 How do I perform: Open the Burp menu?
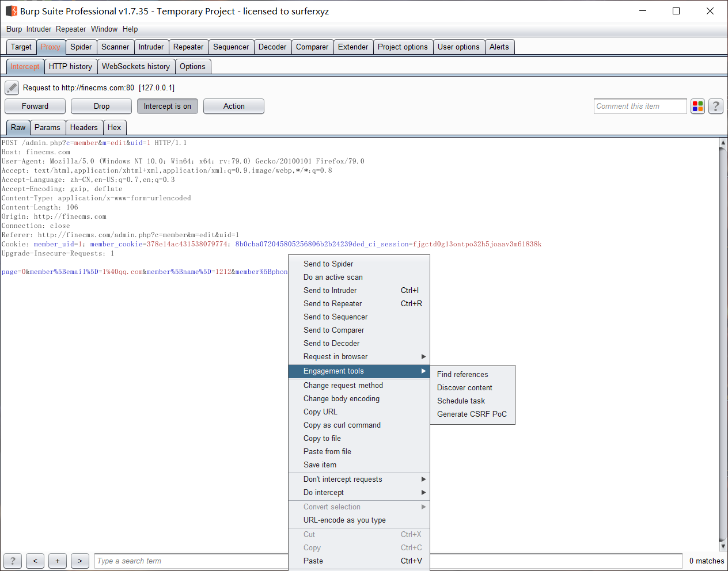(14, 29)
